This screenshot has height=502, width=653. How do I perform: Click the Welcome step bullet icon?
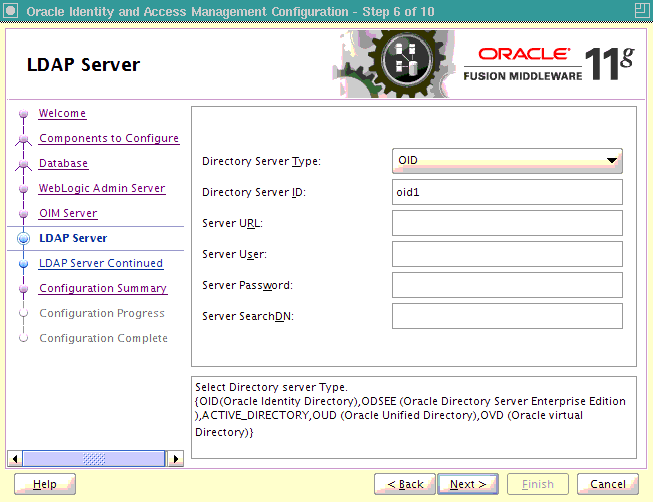point(24,113)
